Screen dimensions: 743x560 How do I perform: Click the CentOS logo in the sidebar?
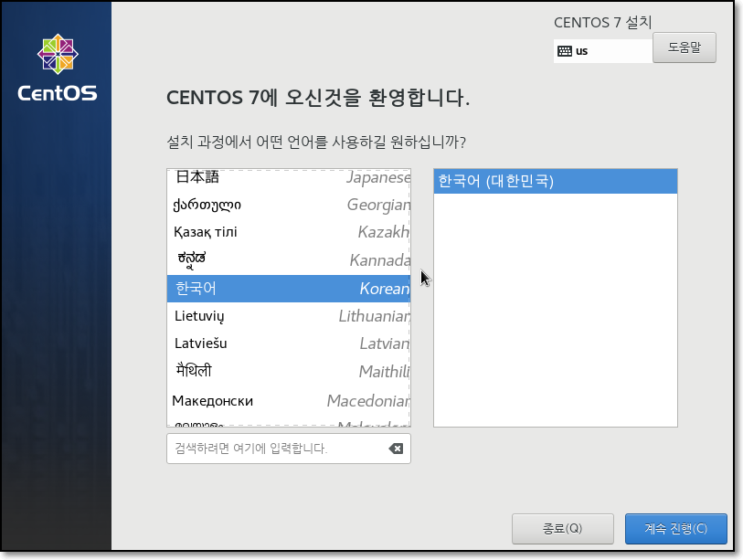point(58,68)
